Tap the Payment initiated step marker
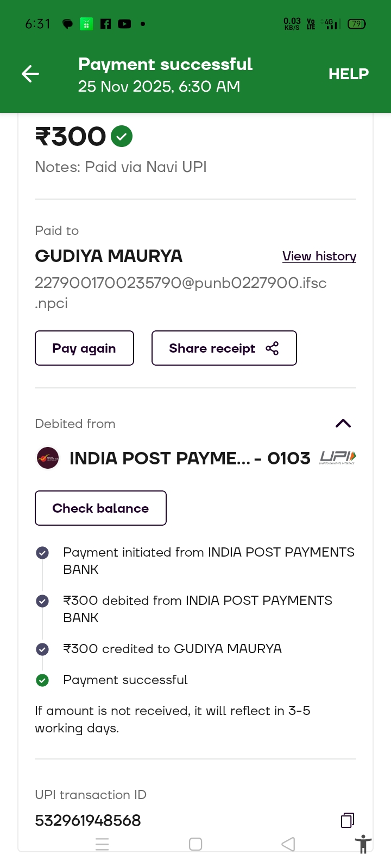The image size is (391, 868). click(x=42, y=553)
